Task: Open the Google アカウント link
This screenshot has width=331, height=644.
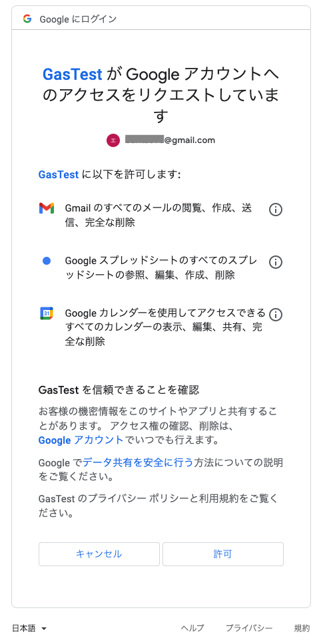Action: tap(81, 440)
